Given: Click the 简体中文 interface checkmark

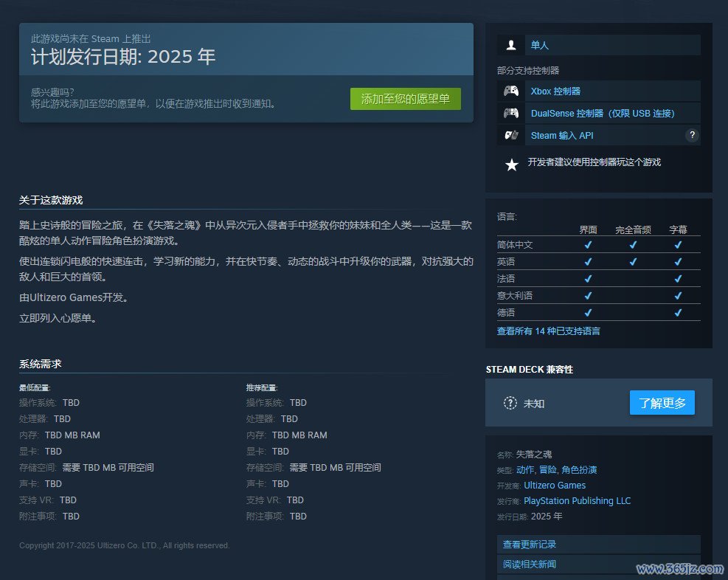Looking at the screenshot, I should (x=588, y=245).
